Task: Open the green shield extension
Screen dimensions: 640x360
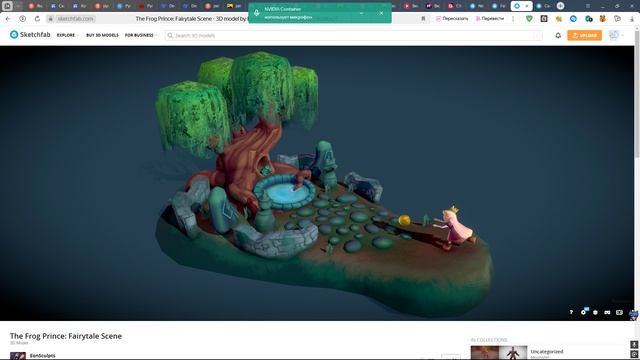Action: [529, 19]
